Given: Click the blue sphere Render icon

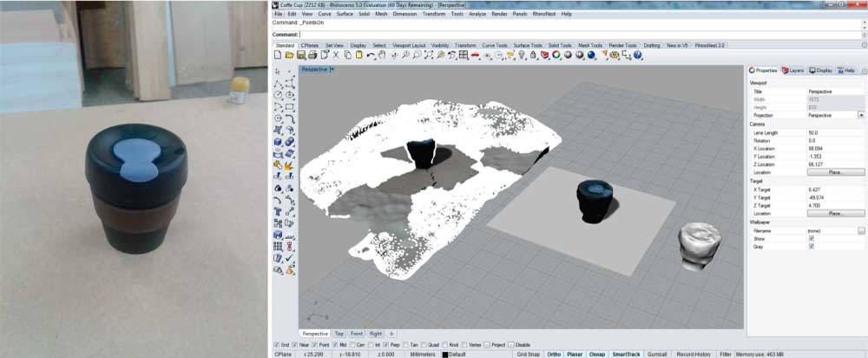Looking at the screenshot, I should tap(590, 56).
